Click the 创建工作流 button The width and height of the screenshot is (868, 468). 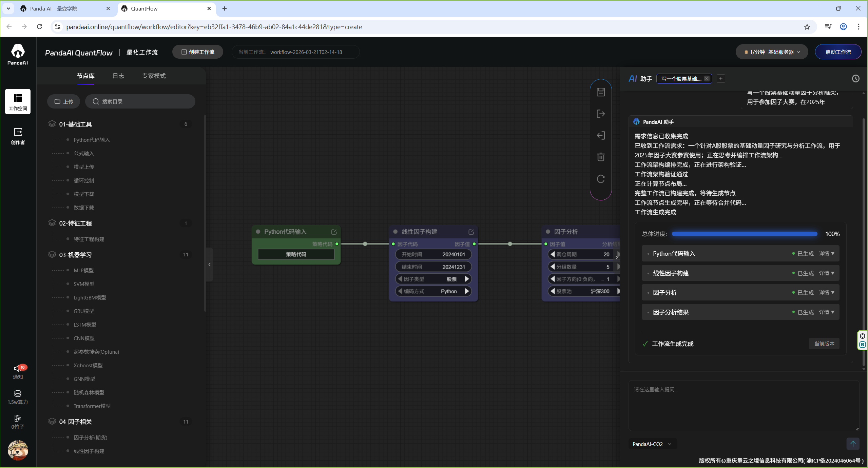click(198, 52)
